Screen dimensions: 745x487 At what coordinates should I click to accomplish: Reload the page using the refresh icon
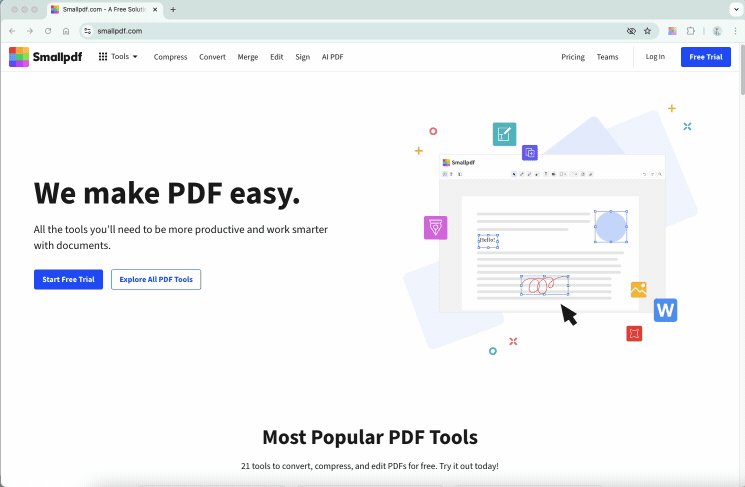pos(48,31)
